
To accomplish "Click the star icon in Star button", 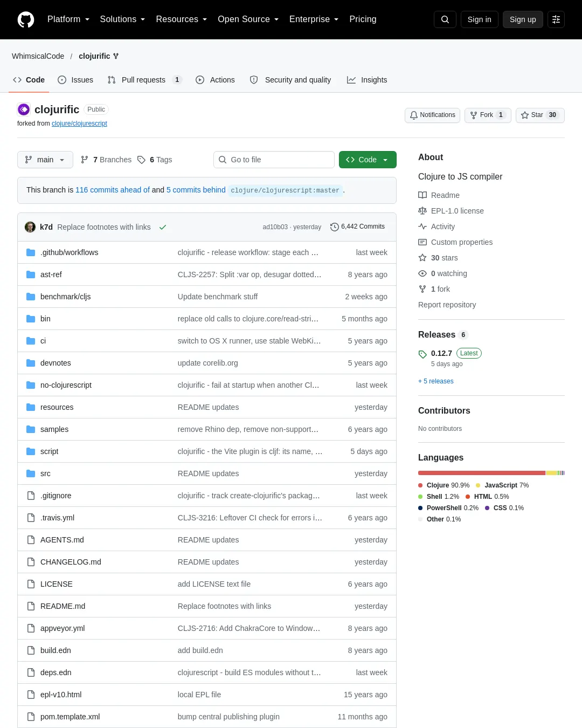I will click(x=525, y=115).
